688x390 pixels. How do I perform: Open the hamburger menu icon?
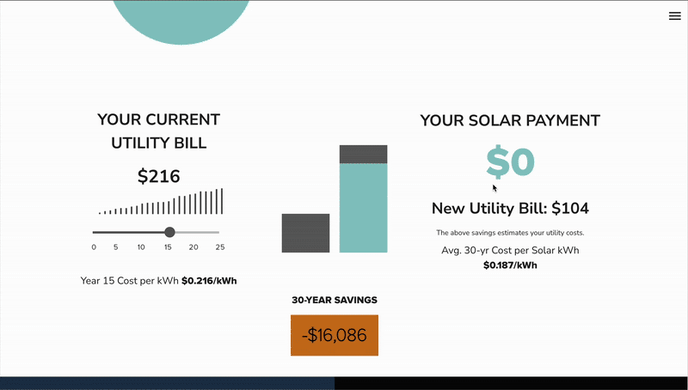pyautogui.click(x=674, y=16)
